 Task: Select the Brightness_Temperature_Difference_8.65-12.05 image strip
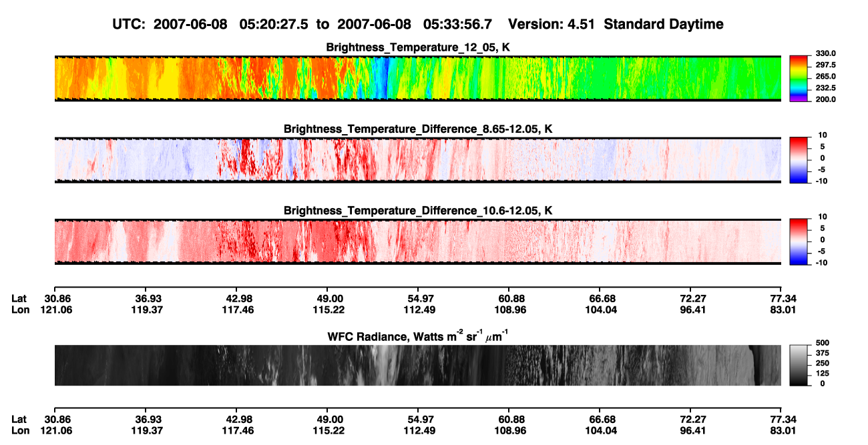(x=417, y=159)
